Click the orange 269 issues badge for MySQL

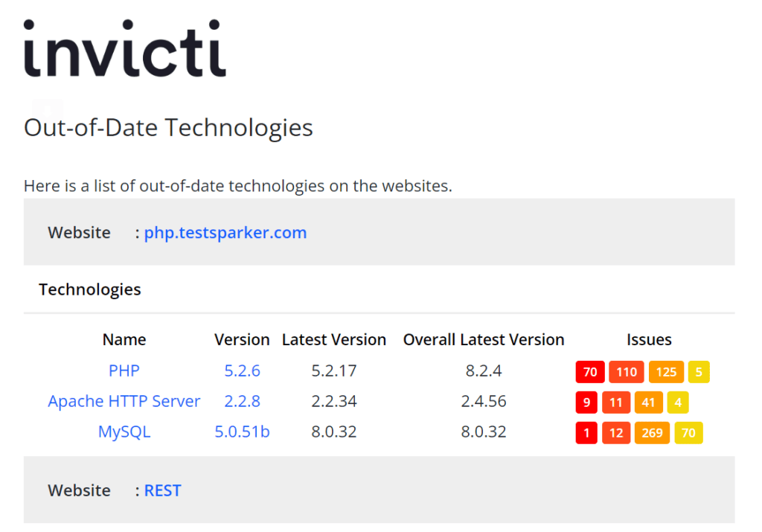(652, 433)
